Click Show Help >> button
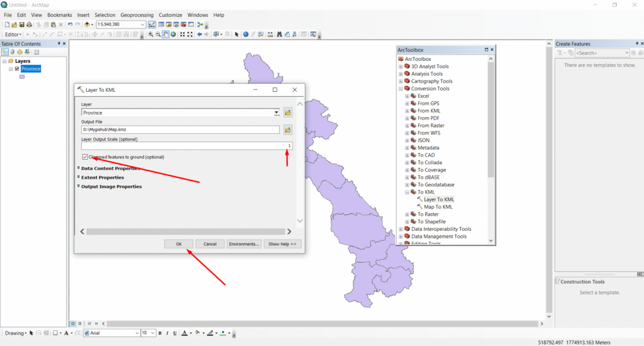644x346 pixels. pyautogui.click(x=282, y=244)
